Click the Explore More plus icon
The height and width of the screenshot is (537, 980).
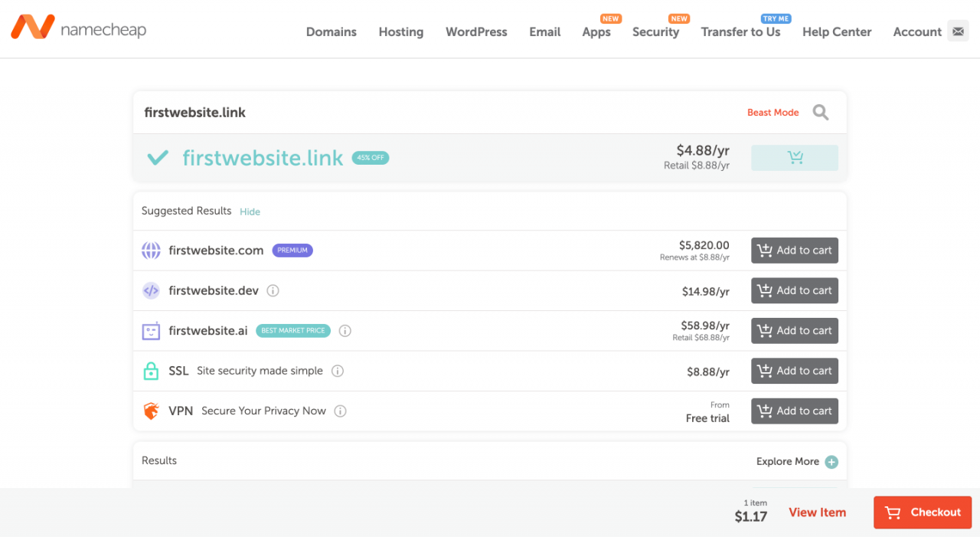coord(831,462)
